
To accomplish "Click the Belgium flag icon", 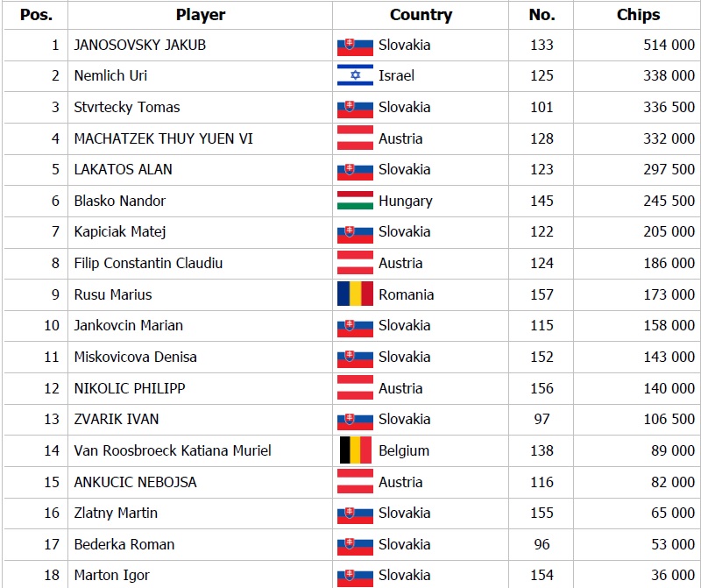I will pos(355,450).
